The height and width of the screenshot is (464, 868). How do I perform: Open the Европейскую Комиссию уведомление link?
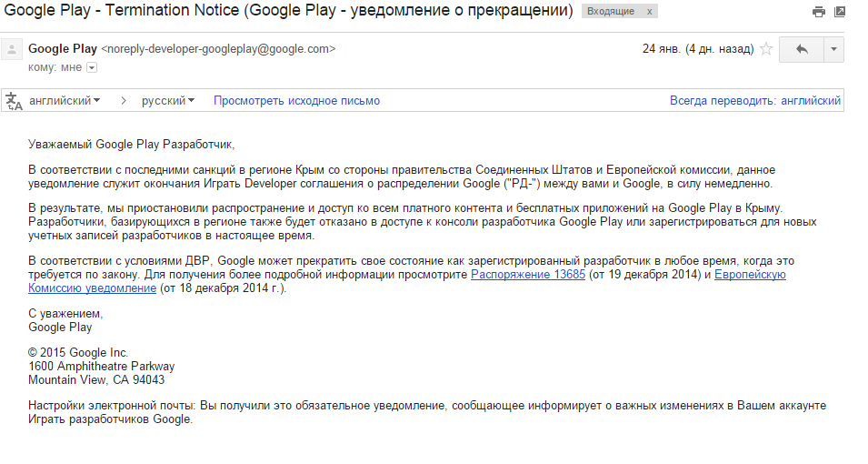[x=750, y=275]
